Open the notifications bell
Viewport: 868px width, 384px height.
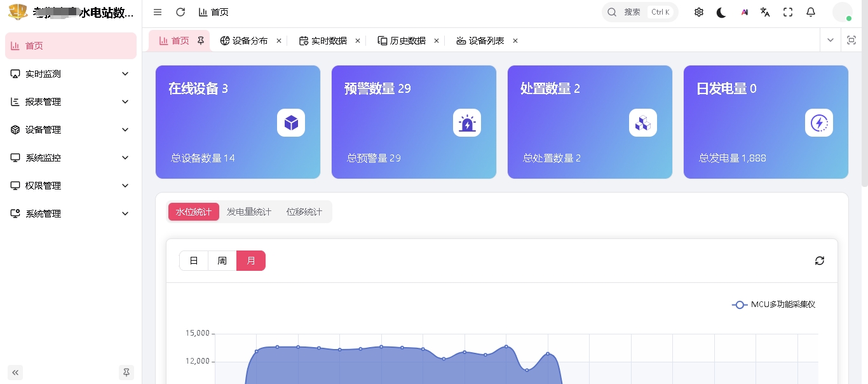[x=811, y=12]
